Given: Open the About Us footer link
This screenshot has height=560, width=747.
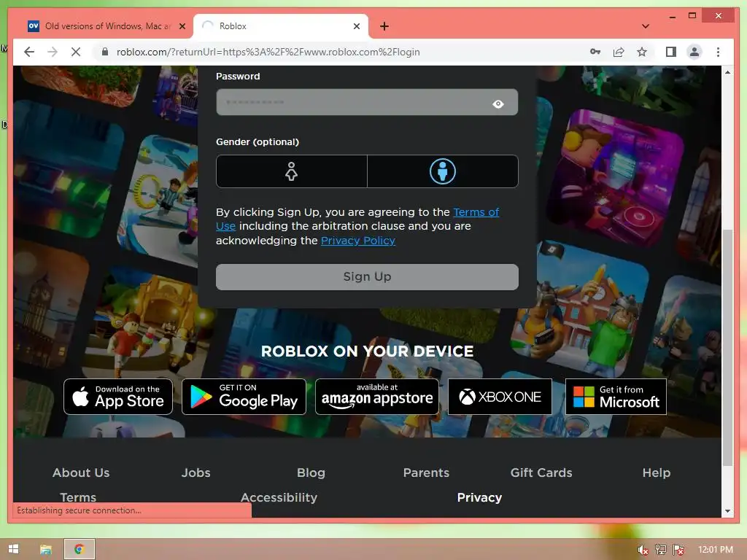Looking at the screenshot, I should coord(81,472).
